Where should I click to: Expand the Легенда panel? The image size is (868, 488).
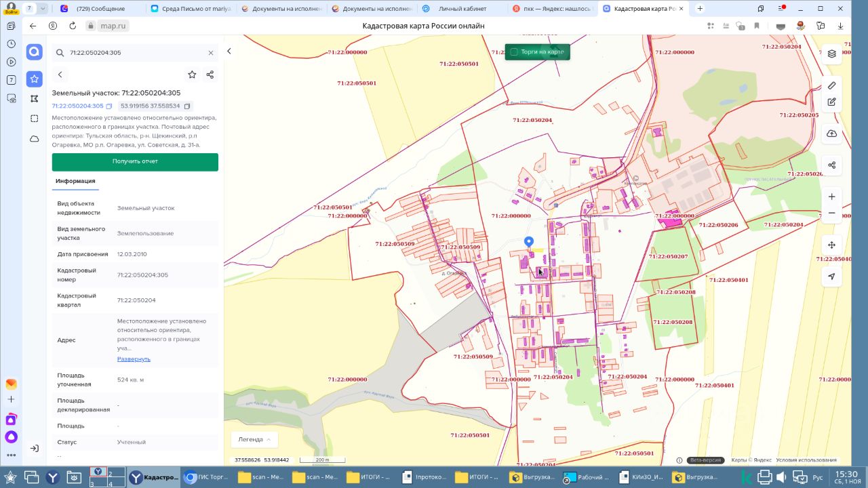(254, 439)
